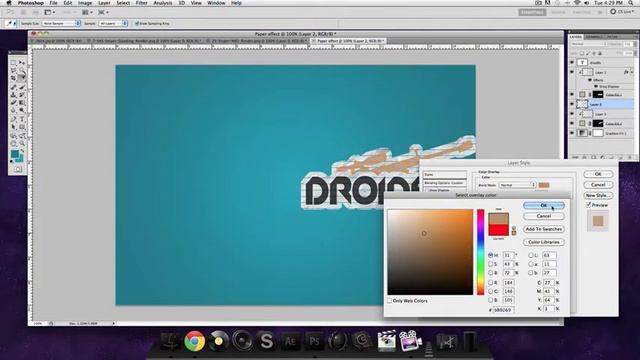Open Google Chrome from the dock
The width and height of the screenshot is (640, 360).
194,341
